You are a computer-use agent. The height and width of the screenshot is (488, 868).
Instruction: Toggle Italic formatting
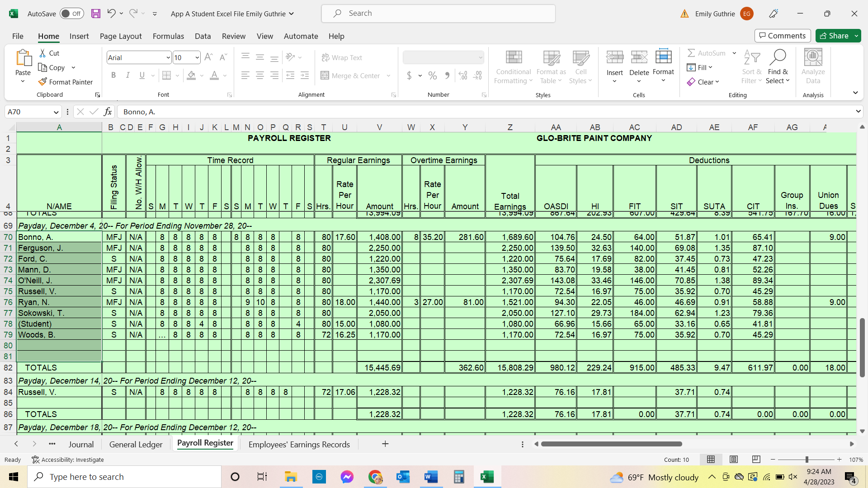click(x=128, y=75)
